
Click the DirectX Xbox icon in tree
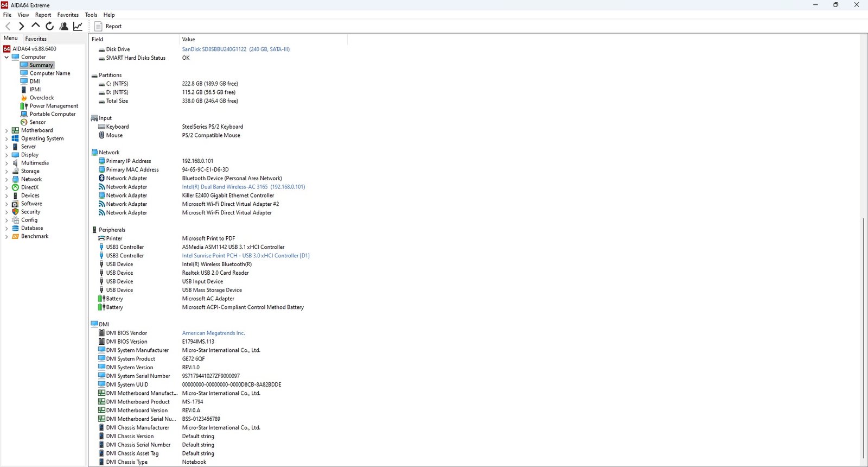coord(15,187)
